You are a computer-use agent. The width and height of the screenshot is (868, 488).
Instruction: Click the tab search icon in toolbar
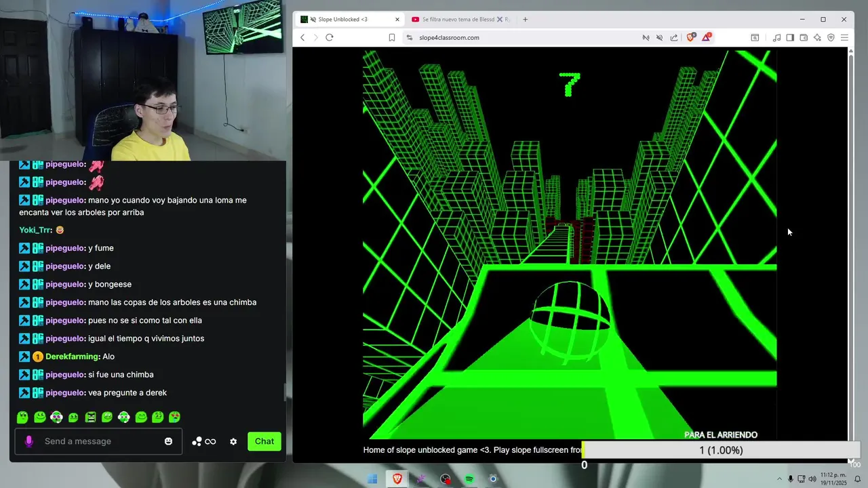tap(755, 37)
